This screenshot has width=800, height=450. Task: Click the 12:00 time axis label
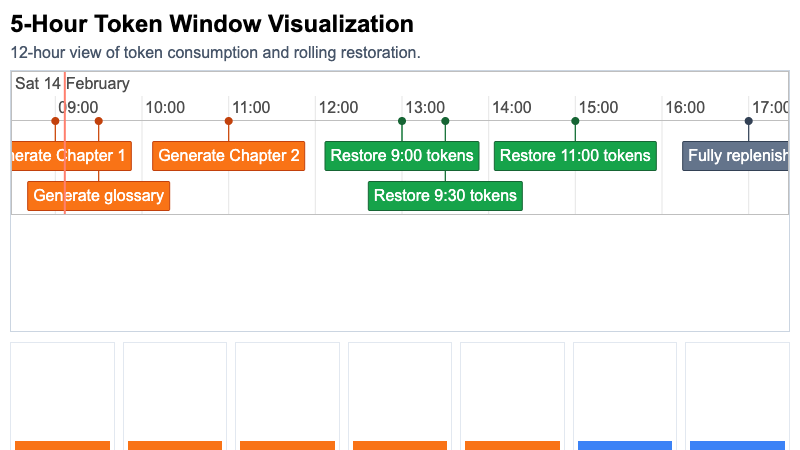[x=339, y=107]
